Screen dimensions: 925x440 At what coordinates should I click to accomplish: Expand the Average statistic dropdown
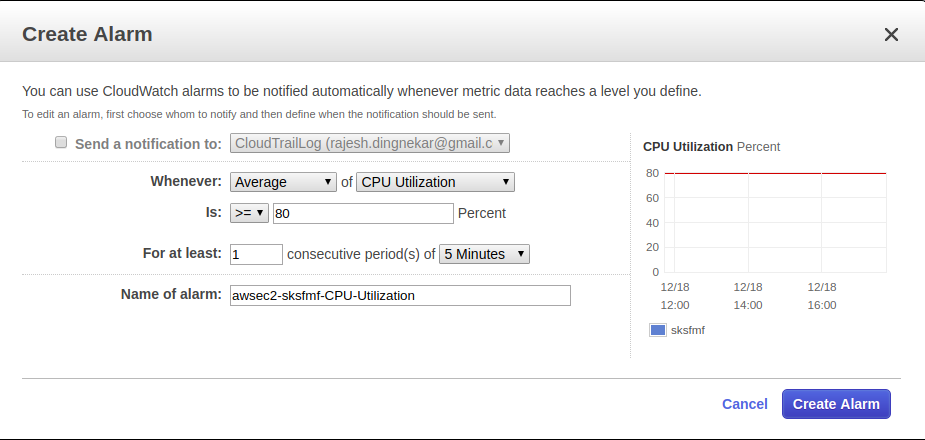pyautogui.click(x=284, y=182)
